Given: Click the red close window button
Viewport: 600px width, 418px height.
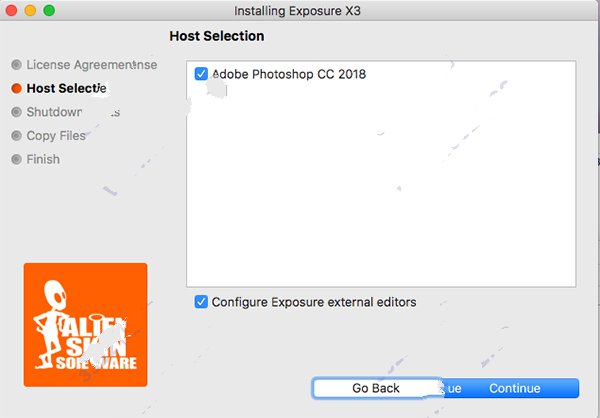Looking at the screenshot, I should (x=11, y=10).
